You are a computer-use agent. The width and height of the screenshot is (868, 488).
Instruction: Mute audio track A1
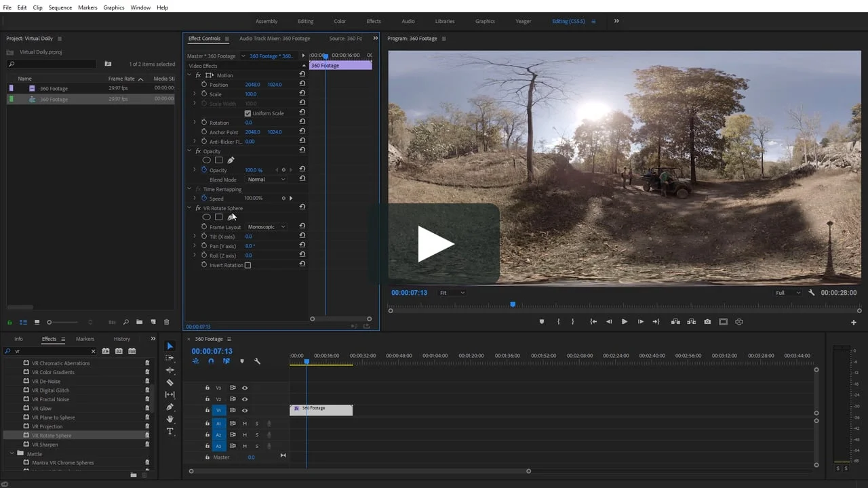click(245, 423)
